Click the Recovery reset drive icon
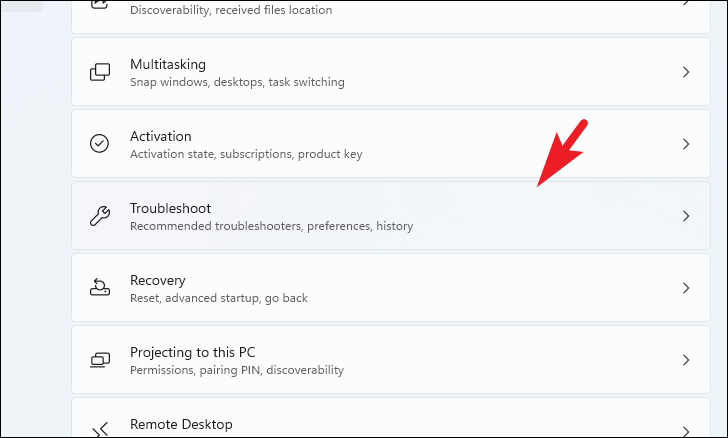This screenshot has height=438, width=728. point(100,288)
